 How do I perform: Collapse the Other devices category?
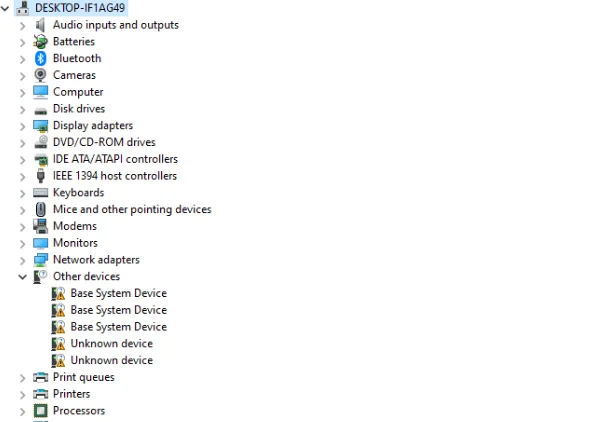(23, 277)
